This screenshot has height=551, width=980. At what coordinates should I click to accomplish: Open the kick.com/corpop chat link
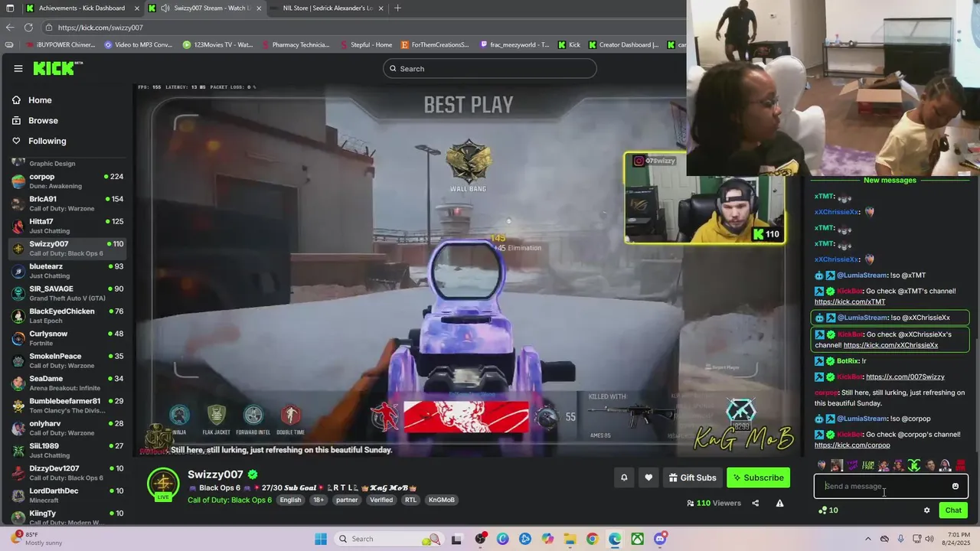[852, 445]
